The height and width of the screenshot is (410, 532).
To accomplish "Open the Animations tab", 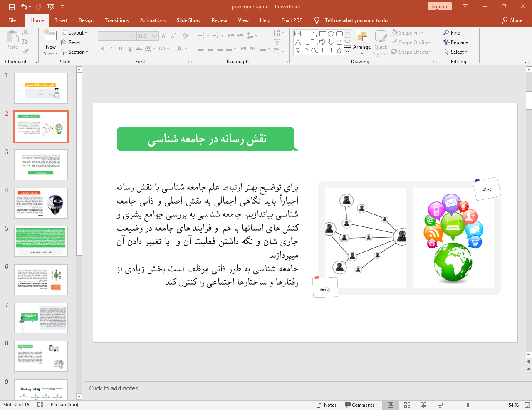I will (x=153, y=20).
